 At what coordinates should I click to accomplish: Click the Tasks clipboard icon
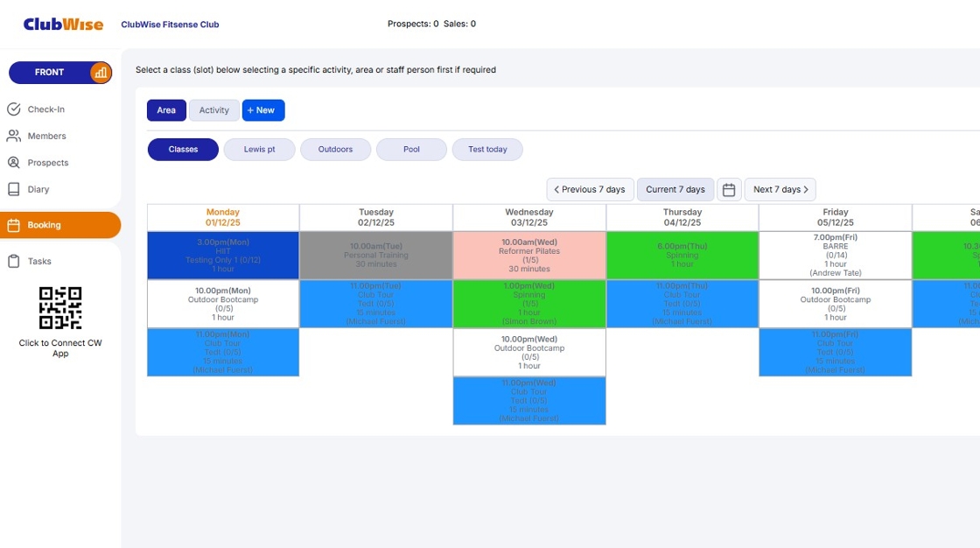coord(14,262)
